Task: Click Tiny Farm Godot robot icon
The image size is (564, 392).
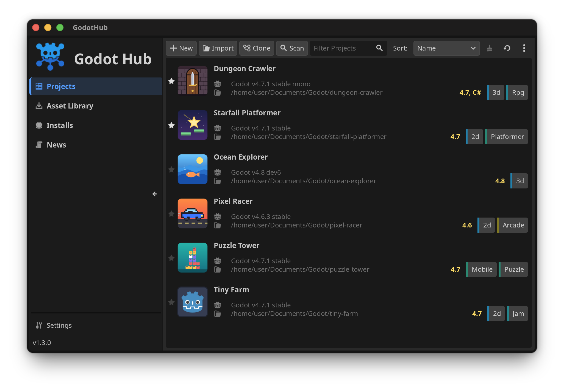Action: [193, 302]
